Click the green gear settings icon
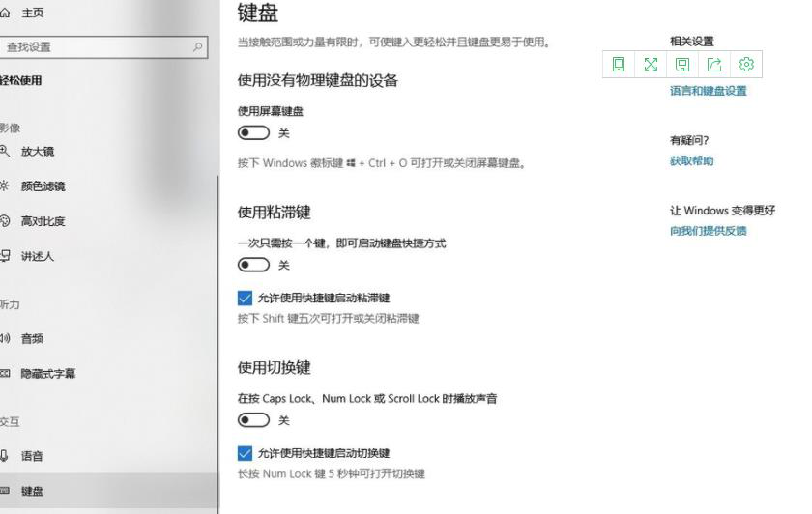 [746, 64]
